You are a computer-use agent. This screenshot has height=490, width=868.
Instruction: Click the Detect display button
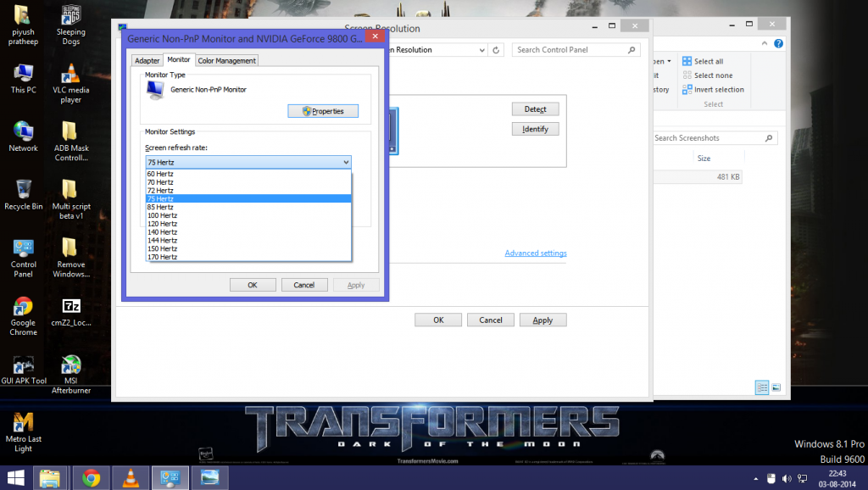[x=535, y=109]
